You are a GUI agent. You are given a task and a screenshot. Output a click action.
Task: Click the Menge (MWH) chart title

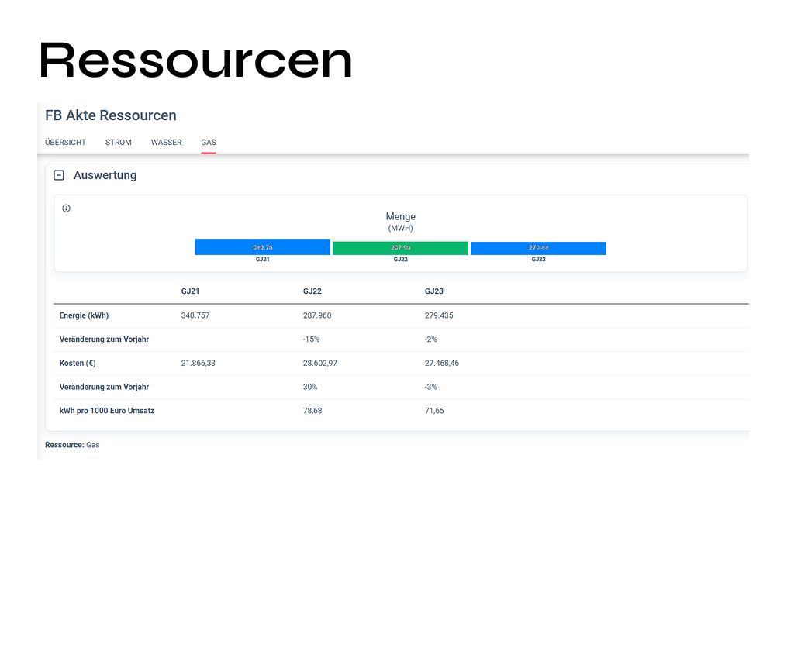[x=400, y=222]
